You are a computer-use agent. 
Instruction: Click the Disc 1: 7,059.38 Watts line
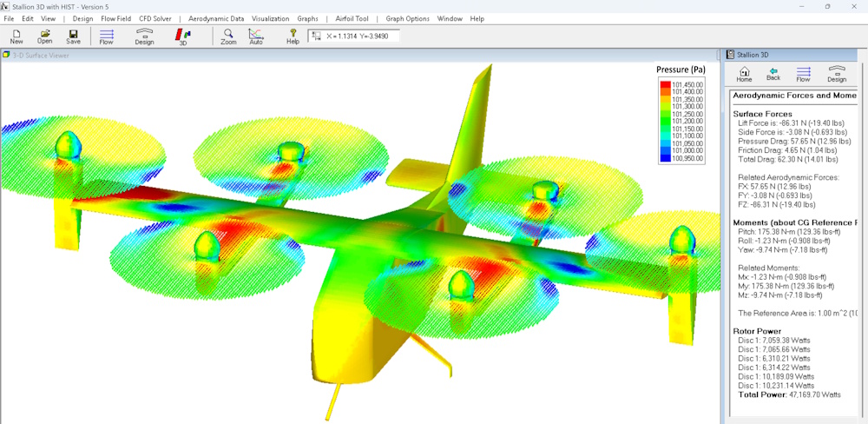774,341
